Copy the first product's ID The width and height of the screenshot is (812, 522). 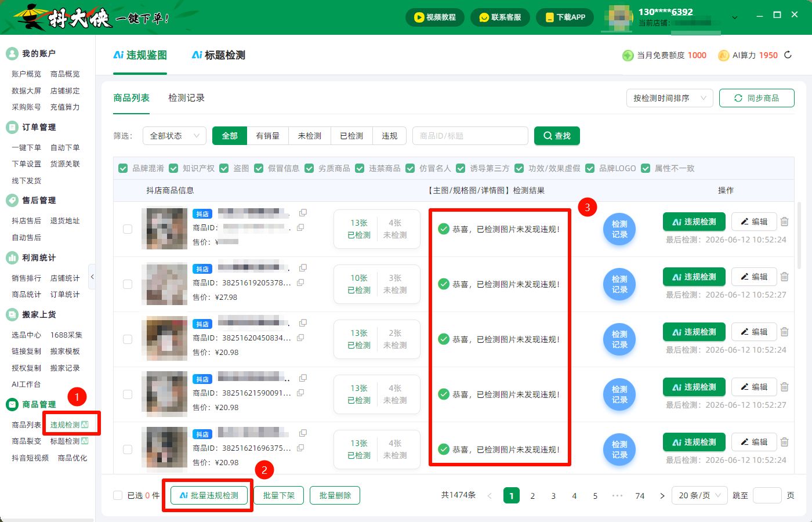pyautogui.click(x=300, y=227)
